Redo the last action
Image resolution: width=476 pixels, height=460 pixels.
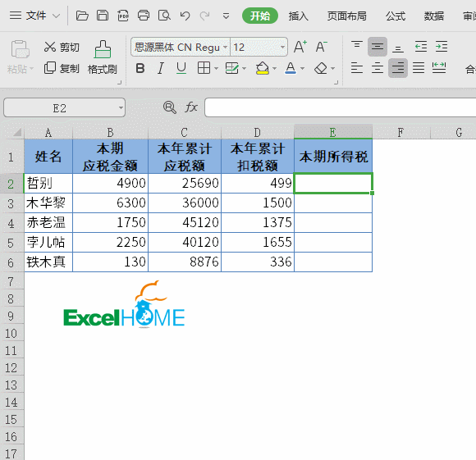[205, 16]
